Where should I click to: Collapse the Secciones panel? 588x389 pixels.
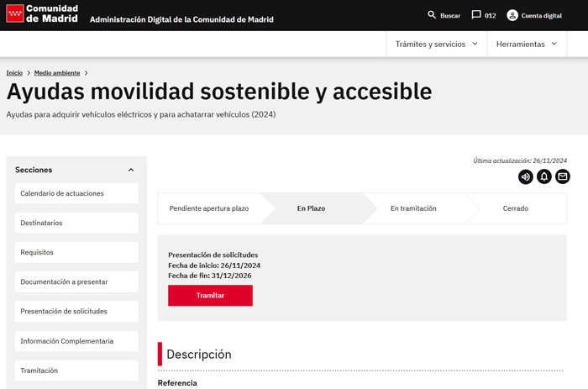(x=131, y=170)
